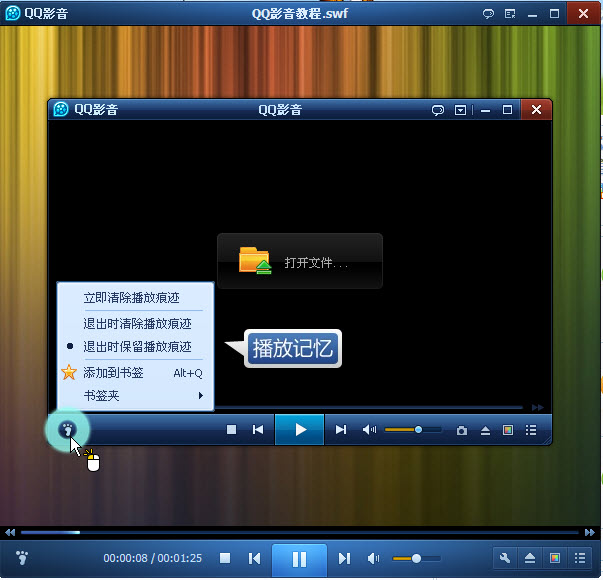Click the eject open-file icon in inner player
Screen dimensions: 603x580
click(485, 430)
